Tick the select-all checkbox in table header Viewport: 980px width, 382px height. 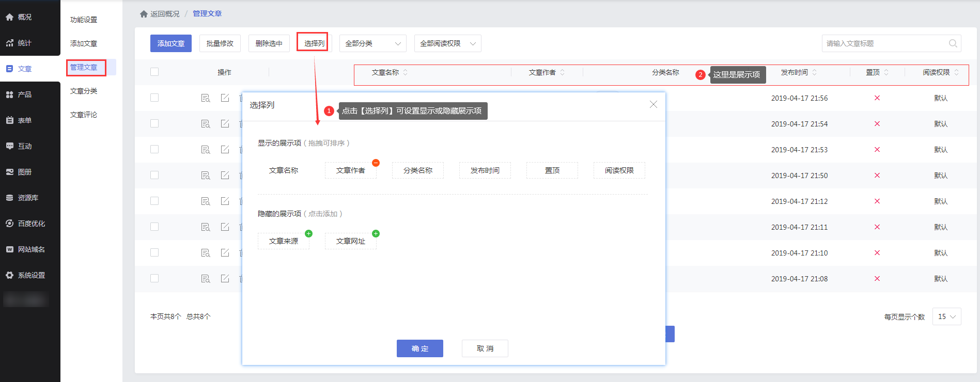(154, 72)
